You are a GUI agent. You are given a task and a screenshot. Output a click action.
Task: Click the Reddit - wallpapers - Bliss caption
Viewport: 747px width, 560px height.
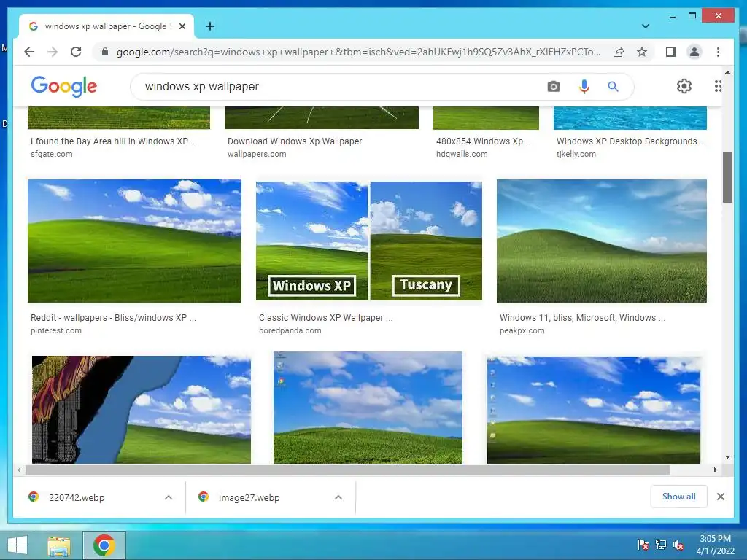pyautogui.click(x=113, y=318)
